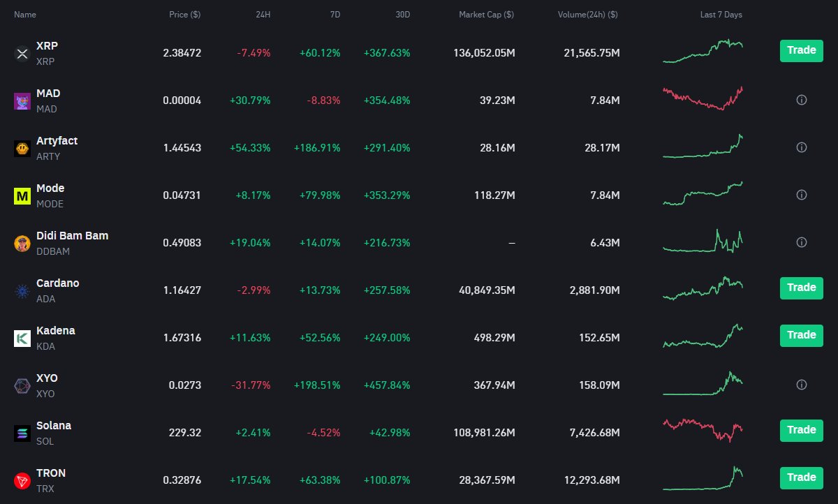Open the TRON coin name link
838x504 pixels.
coord(51,473)
